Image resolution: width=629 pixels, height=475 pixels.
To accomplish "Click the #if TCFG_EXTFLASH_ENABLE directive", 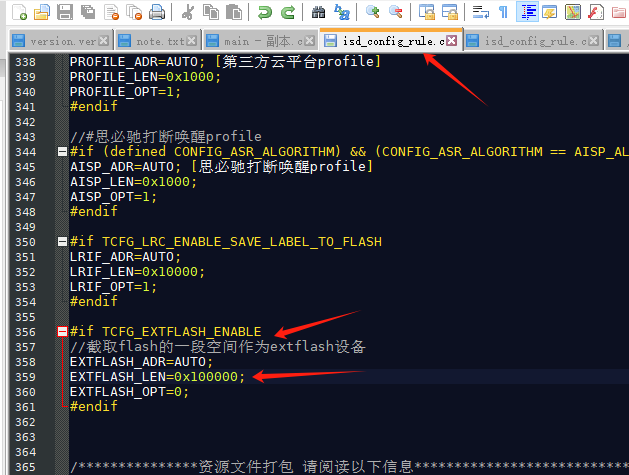I will pyautogui.click(x=165, y=332).
